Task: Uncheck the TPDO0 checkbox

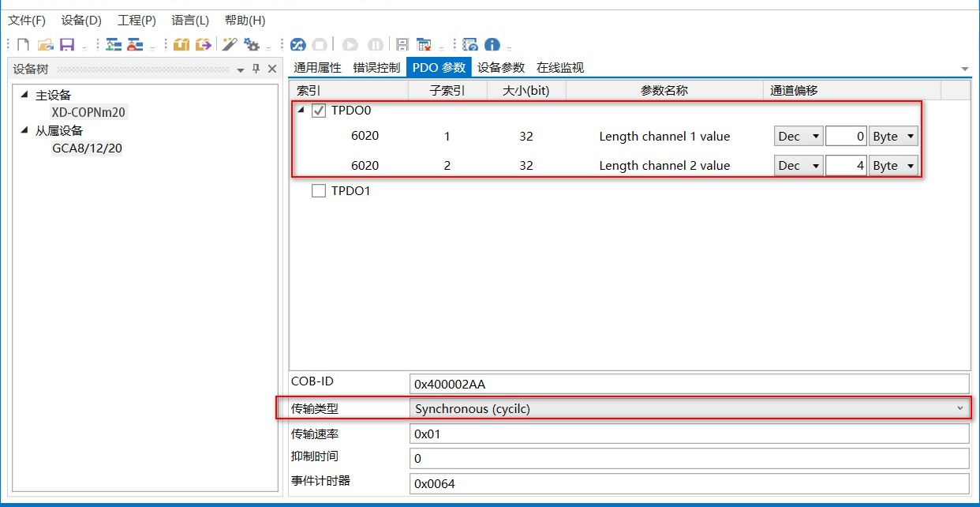Action: pyautogui.click(x=319, y=111)
